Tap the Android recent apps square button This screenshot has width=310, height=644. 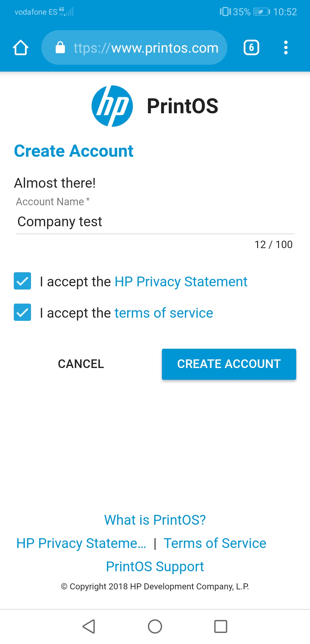click(221, 626)
